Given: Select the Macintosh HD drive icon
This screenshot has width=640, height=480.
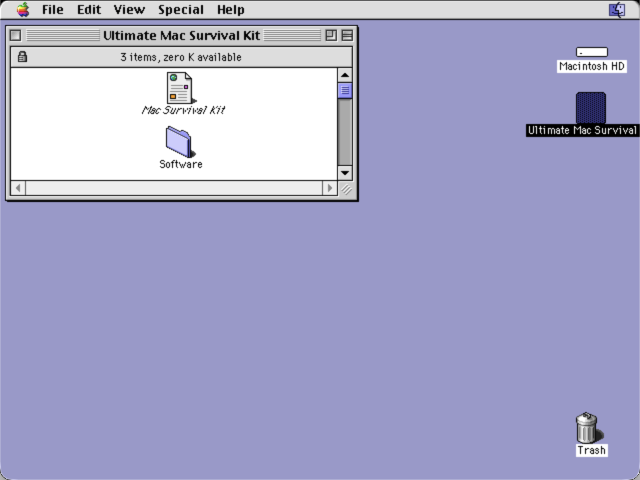Looking at the screenshot, I should pos(591,52).
